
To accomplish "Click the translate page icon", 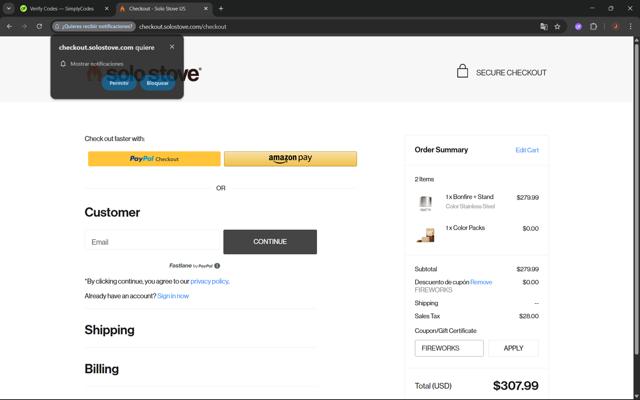I will tap(544, 27).
